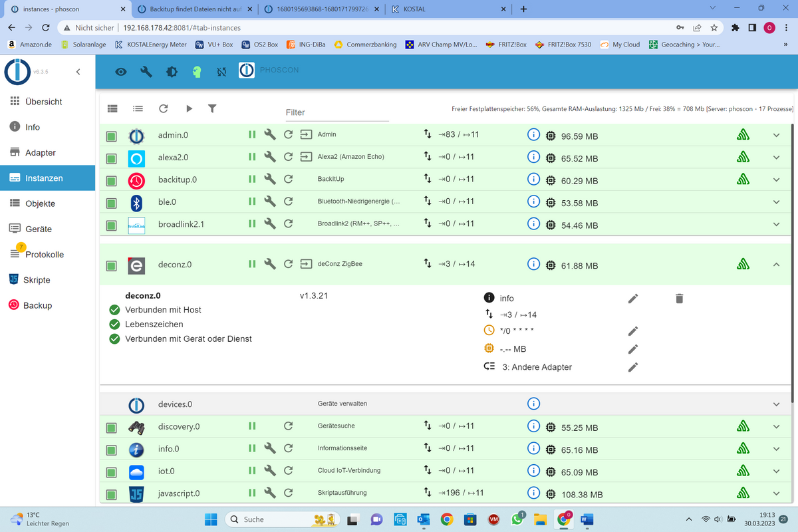The height and width of the screenshot is (532, 798).
Task: Click the host sync icon in header
Action: click(221, 72)
